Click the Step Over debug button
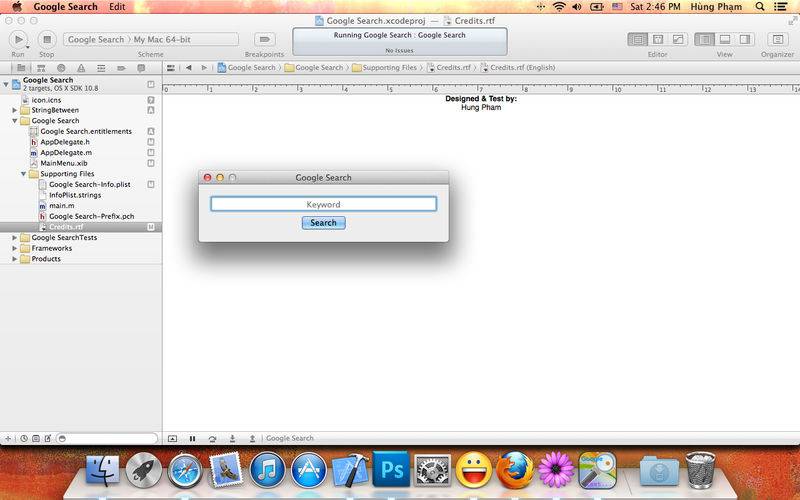800x500 pixels. point(212,438)
